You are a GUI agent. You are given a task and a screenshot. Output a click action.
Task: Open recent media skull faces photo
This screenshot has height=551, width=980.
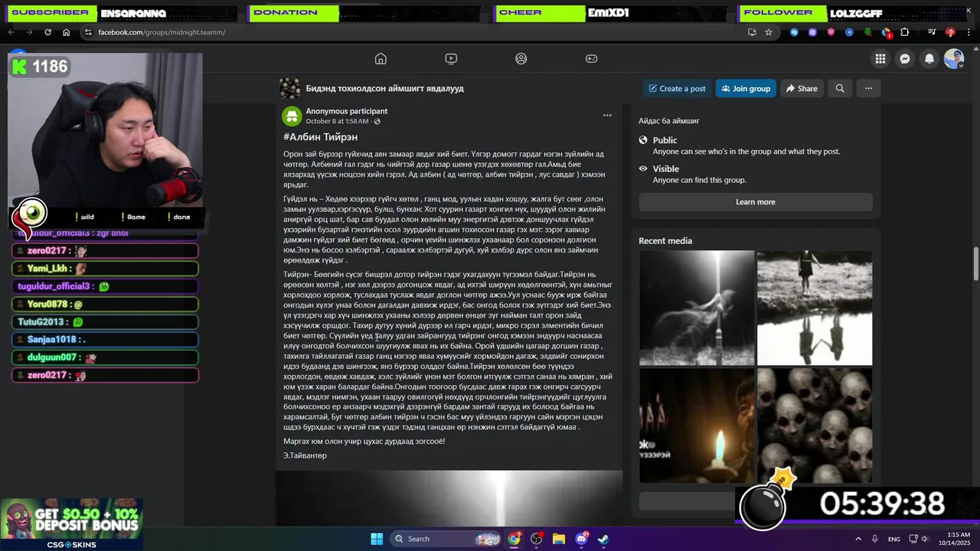pos(815,425)
